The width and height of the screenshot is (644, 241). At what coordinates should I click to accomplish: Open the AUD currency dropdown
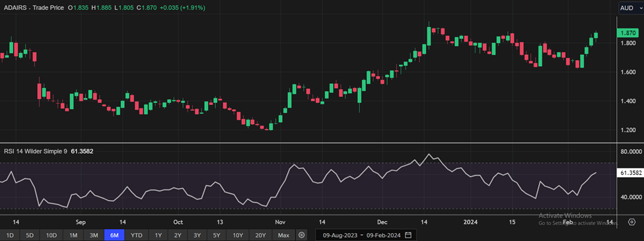click(x=631, y=8)
